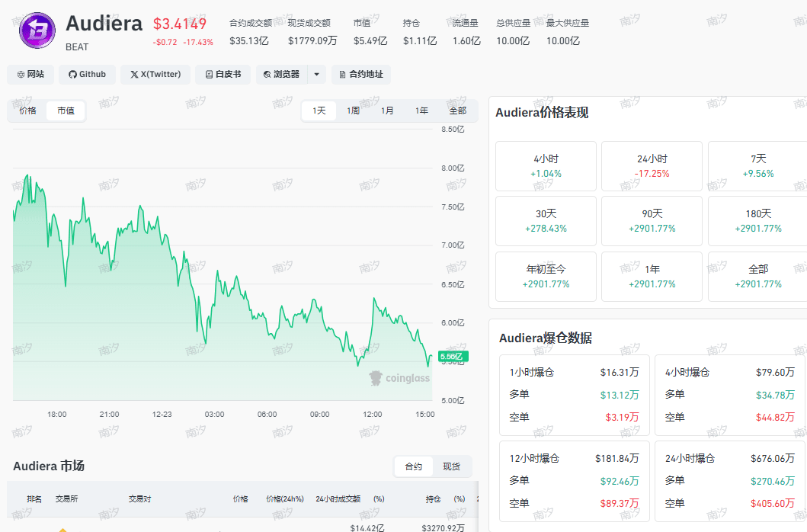Click the 12小时爆仓 $181.84万 value

617,458
